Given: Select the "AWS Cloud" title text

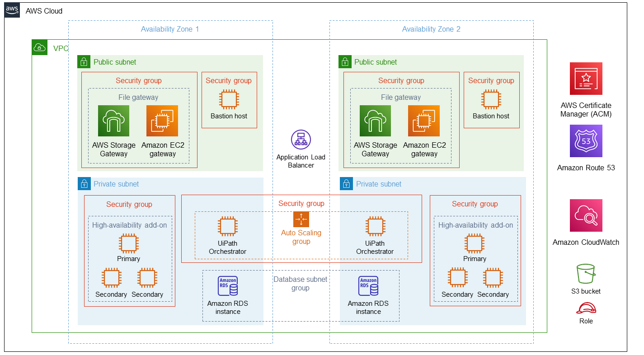Looking at the screenshot, I should click(x=44, y=11).
